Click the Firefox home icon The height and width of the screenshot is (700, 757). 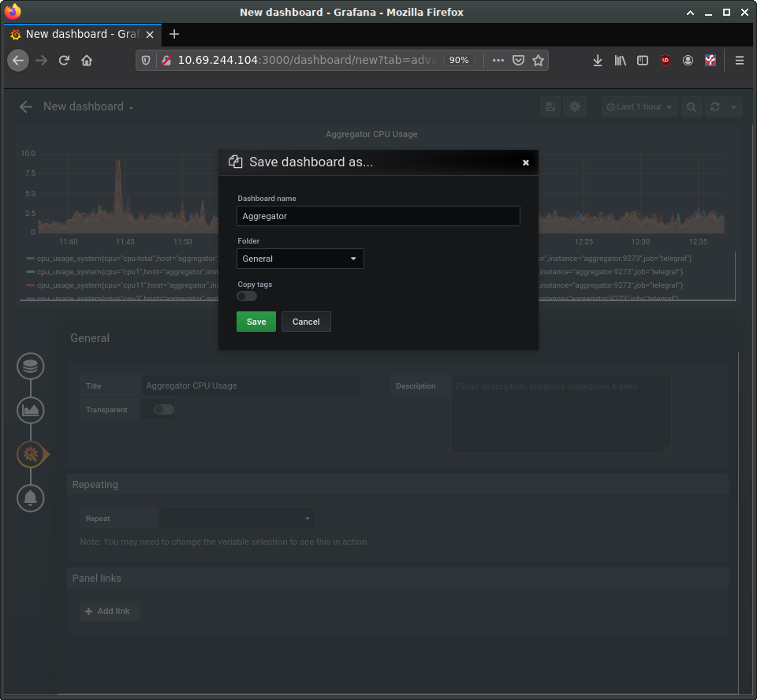click(87, 61)
